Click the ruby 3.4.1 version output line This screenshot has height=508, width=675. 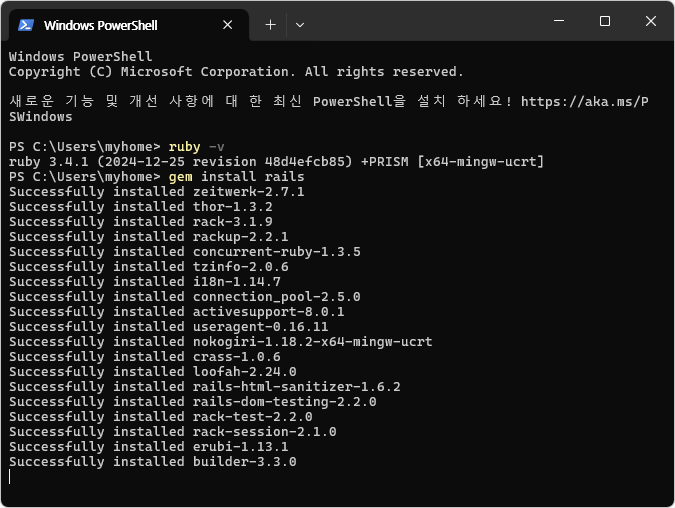pos(276,162)
